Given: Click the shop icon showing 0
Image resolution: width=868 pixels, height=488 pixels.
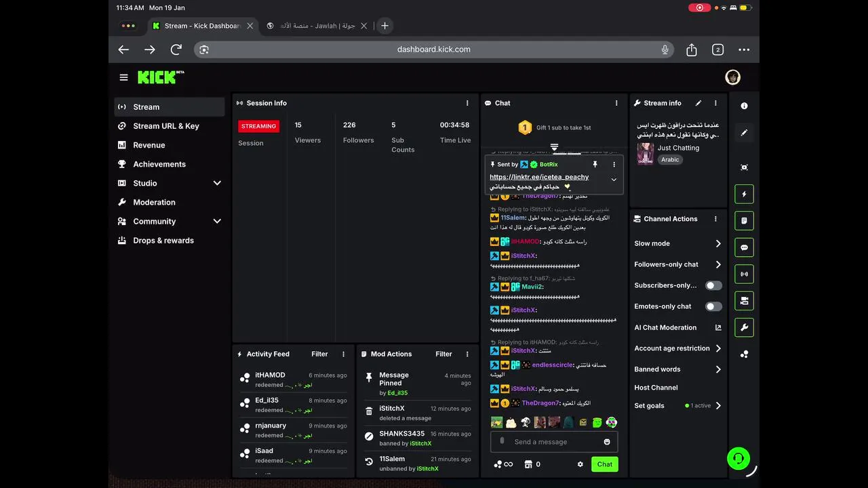Looking at the screenshot, I should 532,464.
